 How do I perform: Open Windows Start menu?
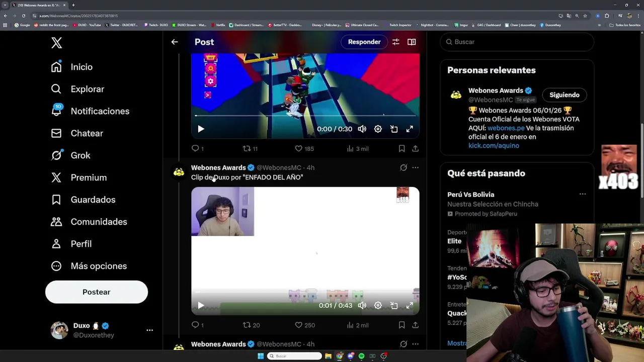(x=260, y=356)
